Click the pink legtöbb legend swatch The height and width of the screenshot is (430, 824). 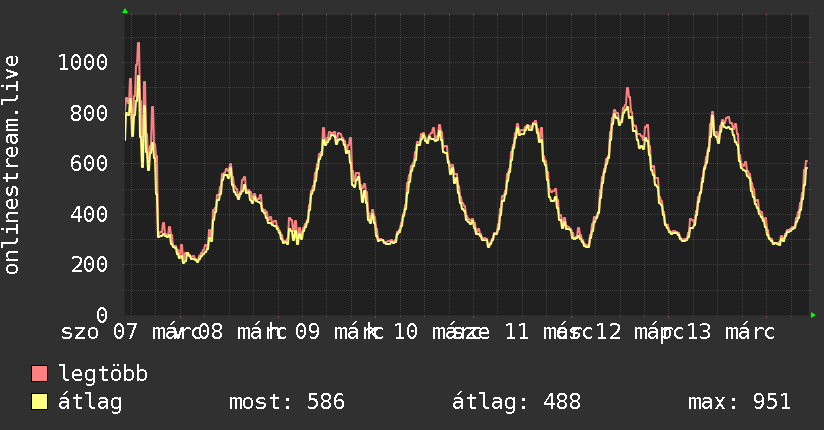pyautogui.click(x=39, y=373)
